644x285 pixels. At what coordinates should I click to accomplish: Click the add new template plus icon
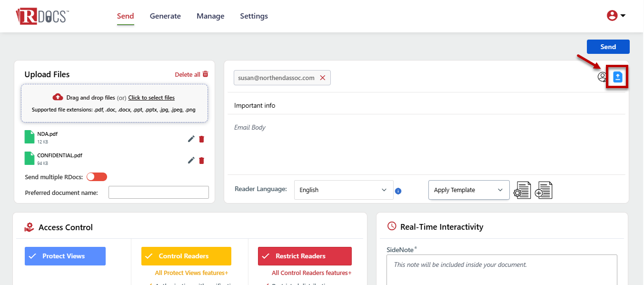(x=544, y=190)
